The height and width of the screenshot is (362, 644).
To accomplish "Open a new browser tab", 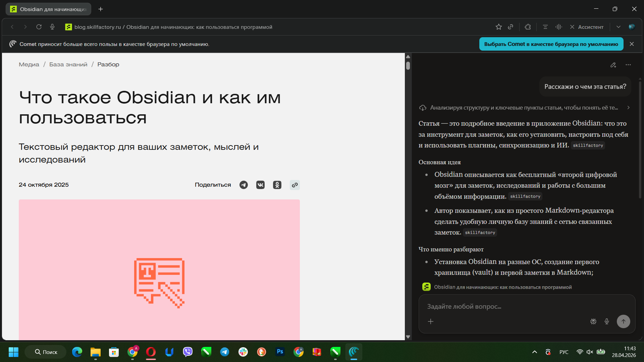I will 101,9.
